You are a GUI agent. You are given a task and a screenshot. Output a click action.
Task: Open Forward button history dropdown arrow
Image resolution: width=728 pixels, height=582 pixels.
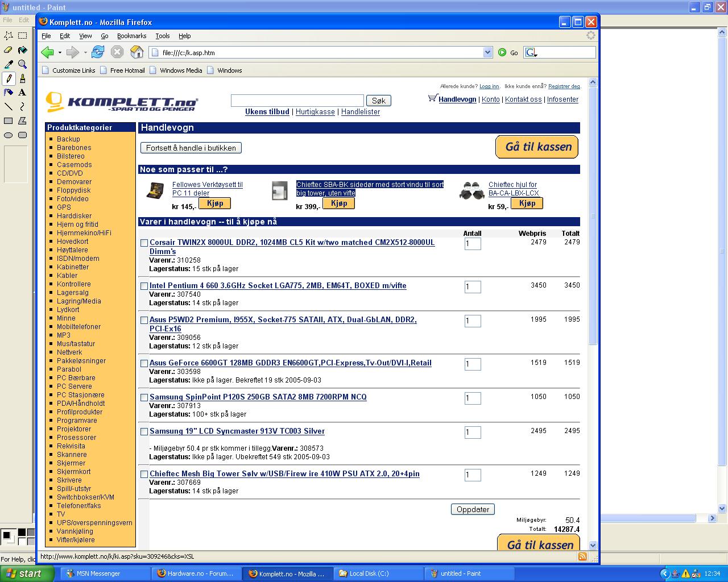pyautogui.click(x=85, y=52)
